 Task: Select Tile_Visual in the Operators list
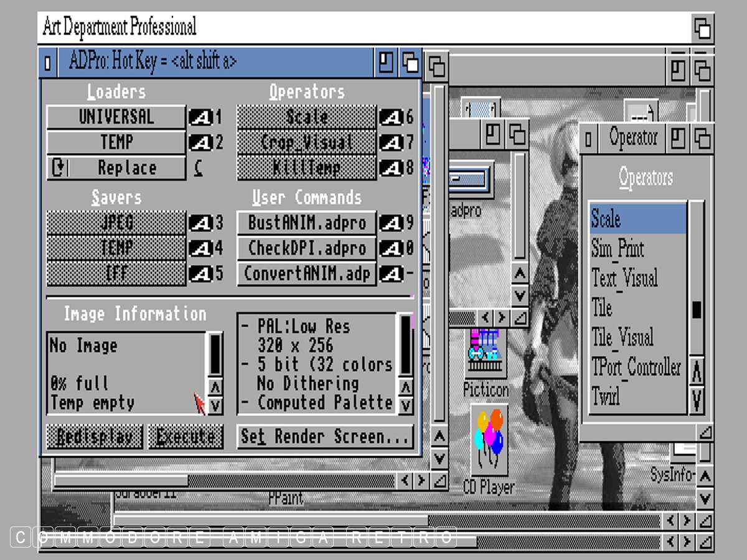pos(622,338)
